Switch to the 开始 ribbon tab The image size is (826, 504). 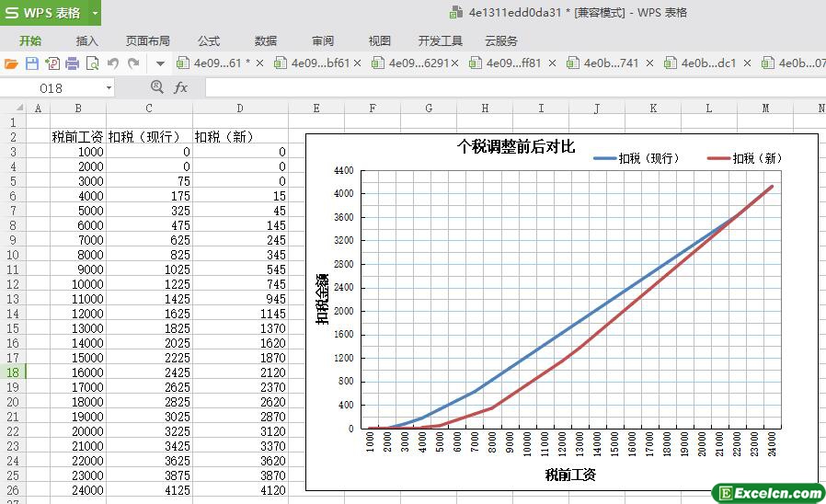point(30,40)
